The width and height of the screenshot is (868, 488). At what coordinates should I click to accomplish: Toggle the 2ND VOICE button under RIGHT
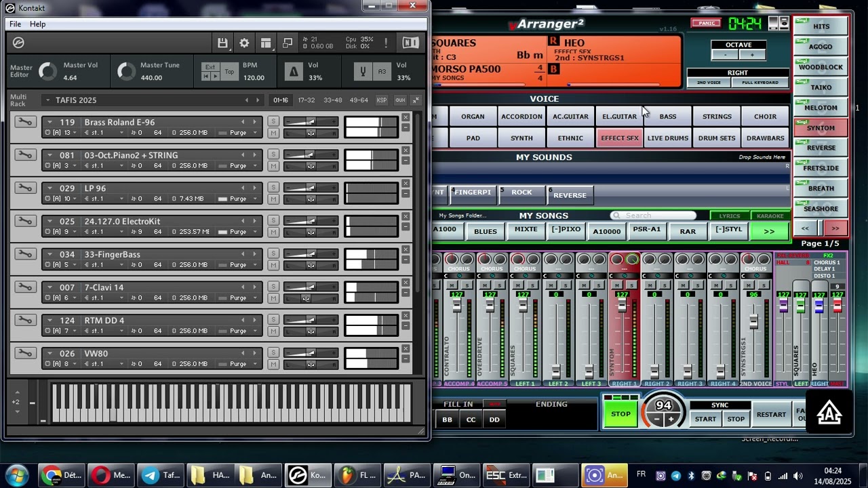pyautogui.click(x=709, y=83)
